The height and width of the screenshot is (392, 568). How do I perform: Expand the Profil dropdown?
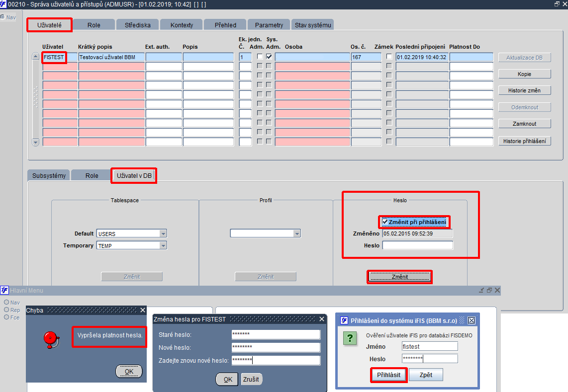(297, 234)
